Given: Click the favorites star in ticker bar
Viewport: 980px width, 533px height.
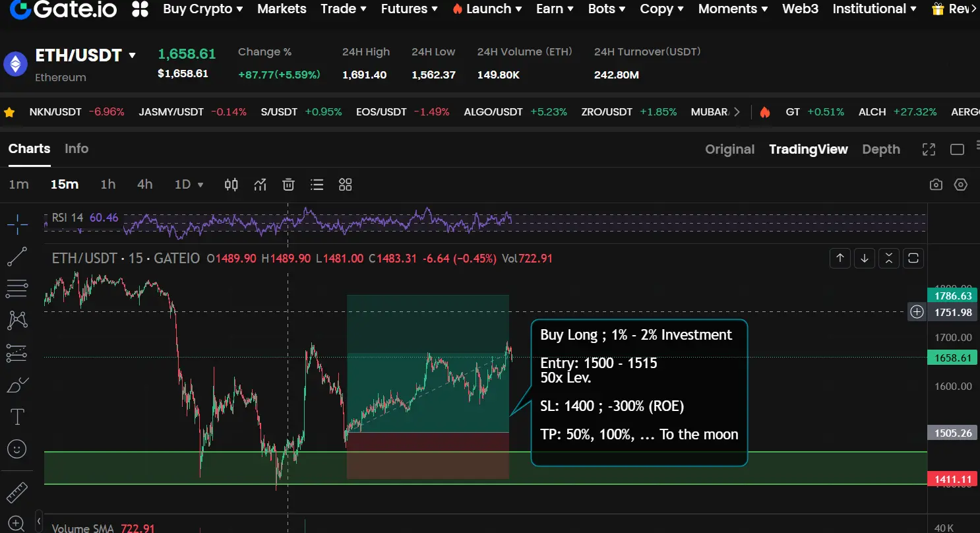Looking at the screenshot, I should tap(9, 112).
